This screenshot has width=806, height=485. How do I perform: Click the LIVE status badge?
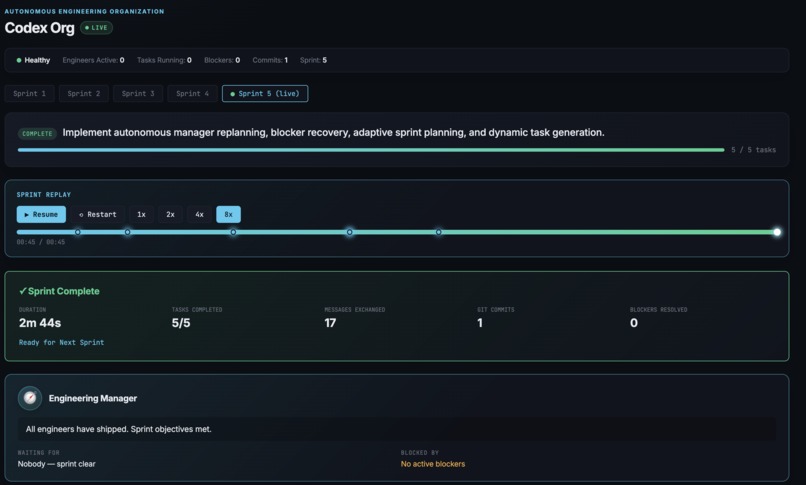[x=96, y=28]
